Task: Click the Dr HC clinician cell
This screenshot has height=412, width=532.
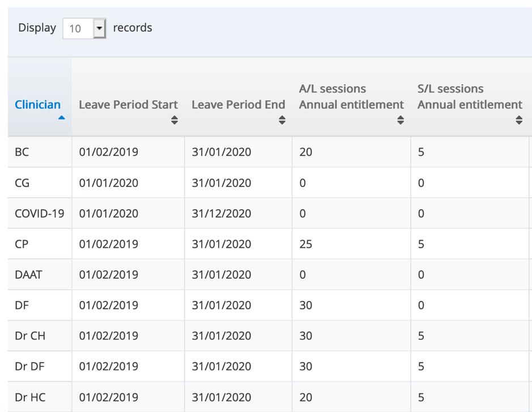Action: 30,397
